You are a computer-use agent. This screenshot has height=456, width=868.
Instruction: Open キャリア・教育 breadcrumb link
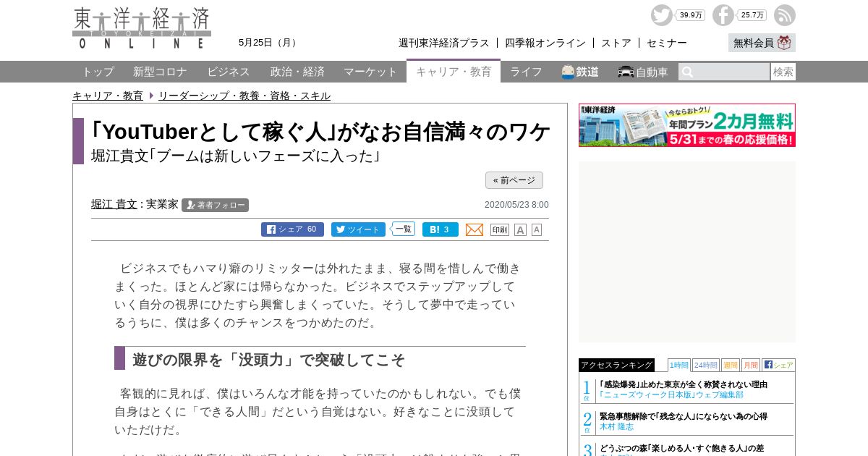coord(108,96)
